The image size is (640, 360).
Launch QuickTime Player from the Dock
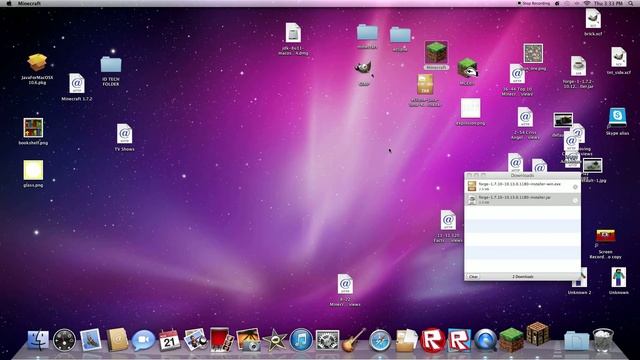tap(486, 340)
